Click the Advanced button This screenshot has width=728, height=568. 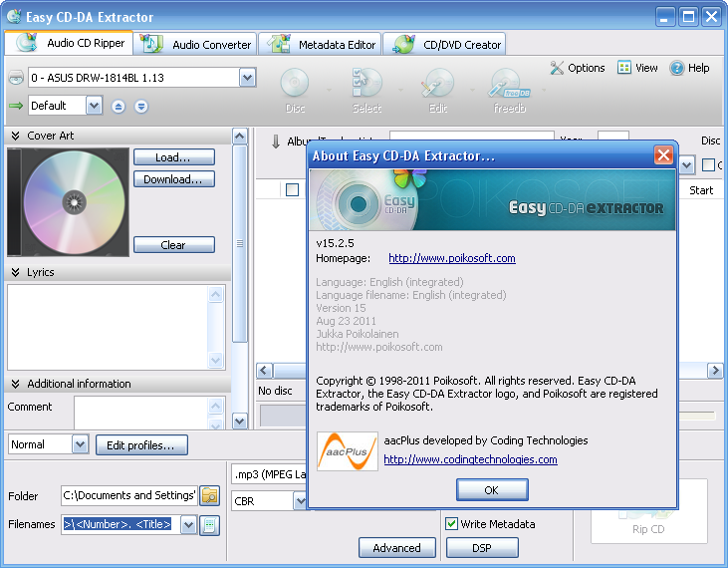coord(397,547)
